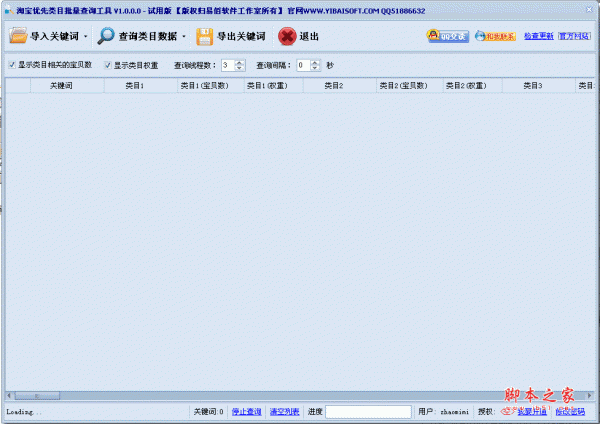Click the 修改密码 link
The width and height of the screenshot is (600, 424).
pos(570,412)
